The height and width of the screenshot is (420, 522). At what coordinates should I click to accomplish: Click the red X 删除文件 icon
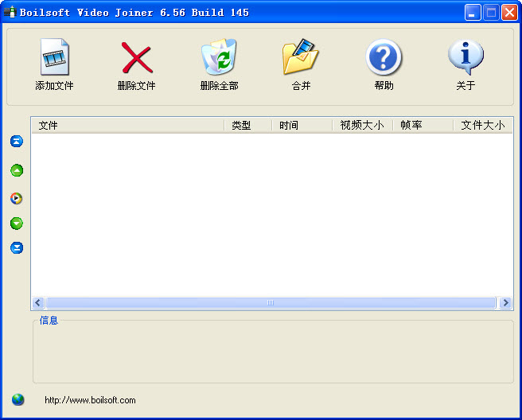(137, 57)
